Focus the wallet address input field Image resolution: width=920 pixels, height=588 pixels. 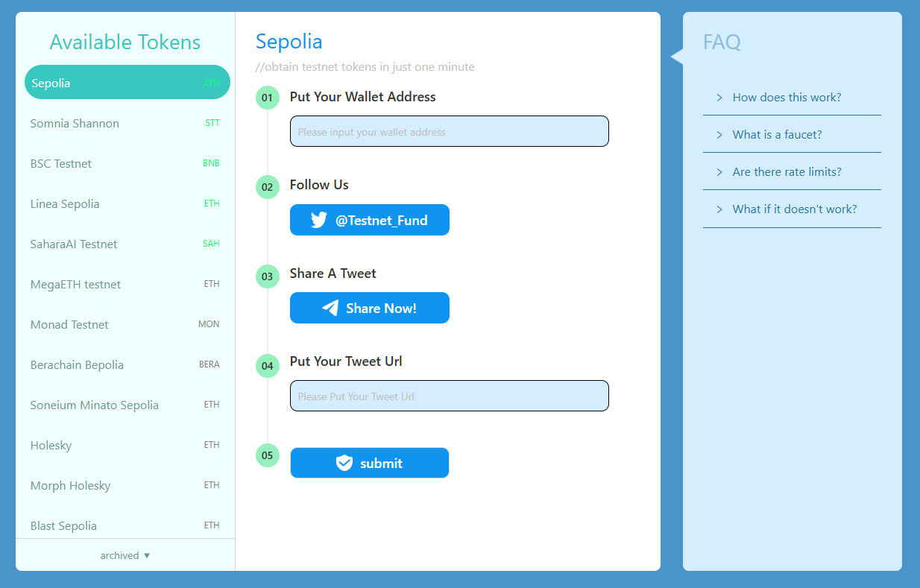click(x=449, y=132)
